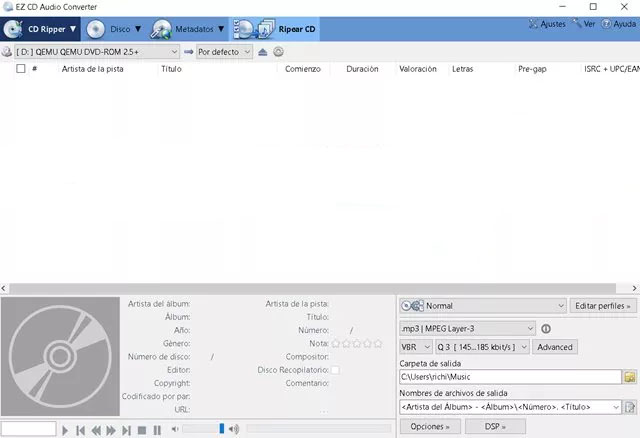Image resolution: width=640 pixels, height=438 pixels.
Task: Open the Disco menu
Action: pos(114,29)
